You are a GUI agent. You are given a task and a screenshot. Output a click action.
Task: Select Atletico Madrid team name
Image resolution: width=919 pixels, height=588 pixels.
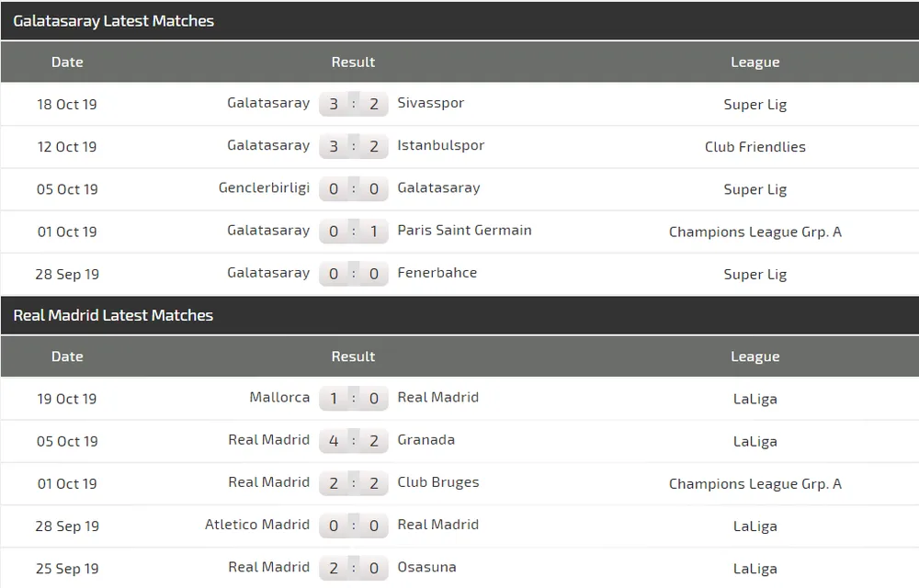click(257, 525)
